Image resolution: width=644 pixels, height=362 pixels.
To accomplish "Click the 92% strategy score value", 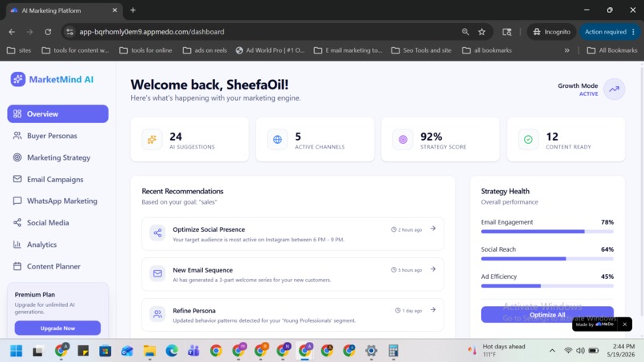I will coord(431,137).
